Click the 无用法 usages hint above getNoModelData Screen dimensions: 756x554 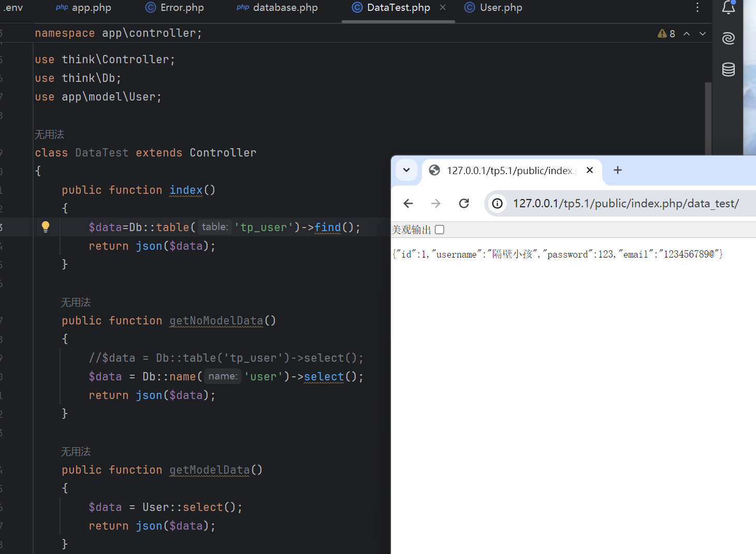[76, 303]
